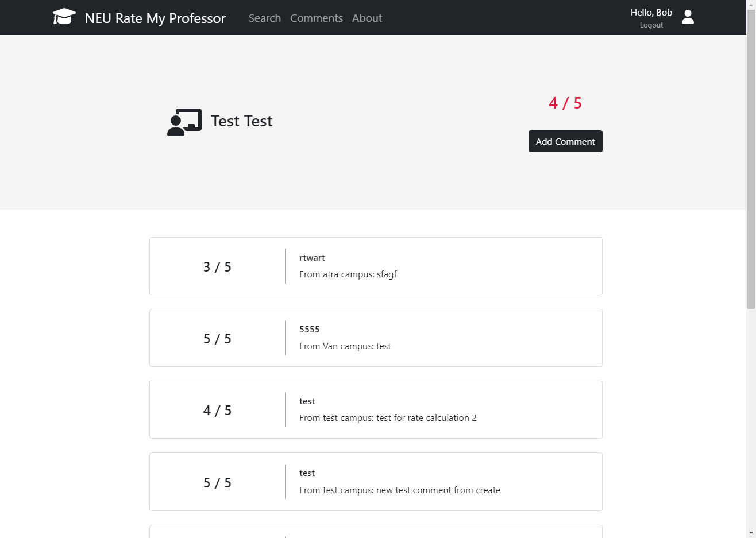The image size is (756, 538).
Task: Click the 5 / 5 rating beside '5555'
Action: (x=217, y=339)
